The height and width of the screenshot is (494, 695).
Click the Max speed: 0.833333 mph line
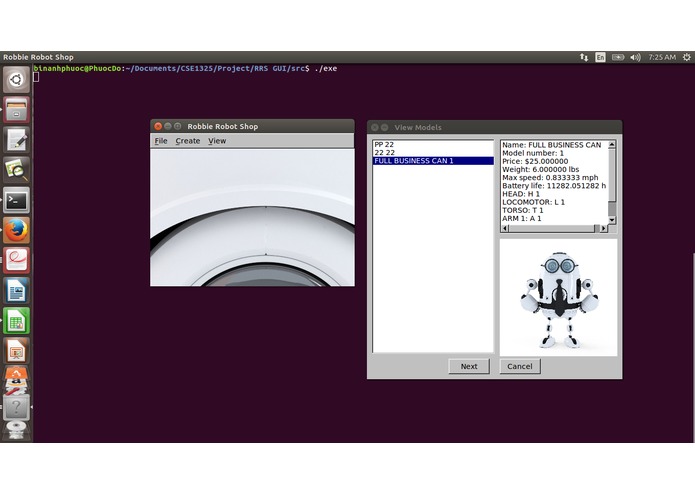(x=550, y=178)
